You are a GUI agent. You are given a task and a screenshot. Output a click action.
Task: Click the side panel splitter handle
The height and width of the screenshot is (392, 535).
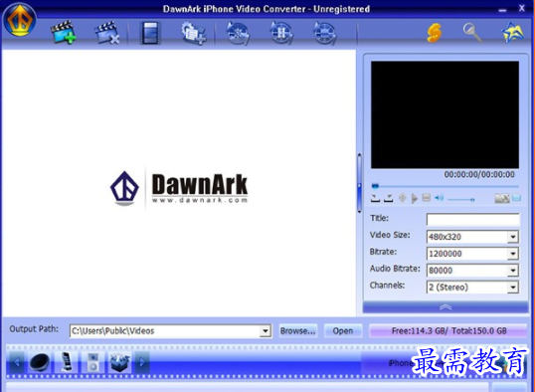coord(359,183)
